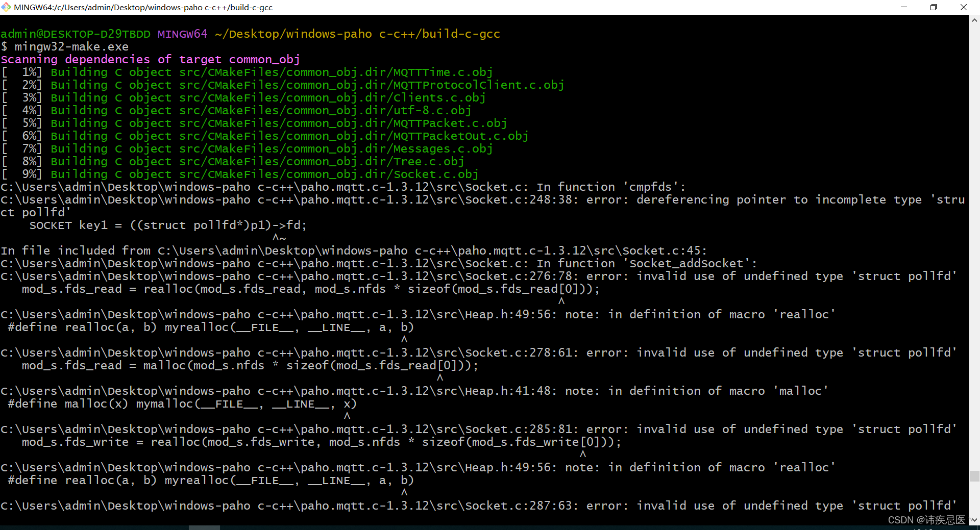
Task: Click the "In function 'Socket_addSocket'" line
Action: [x=379, y=264]
